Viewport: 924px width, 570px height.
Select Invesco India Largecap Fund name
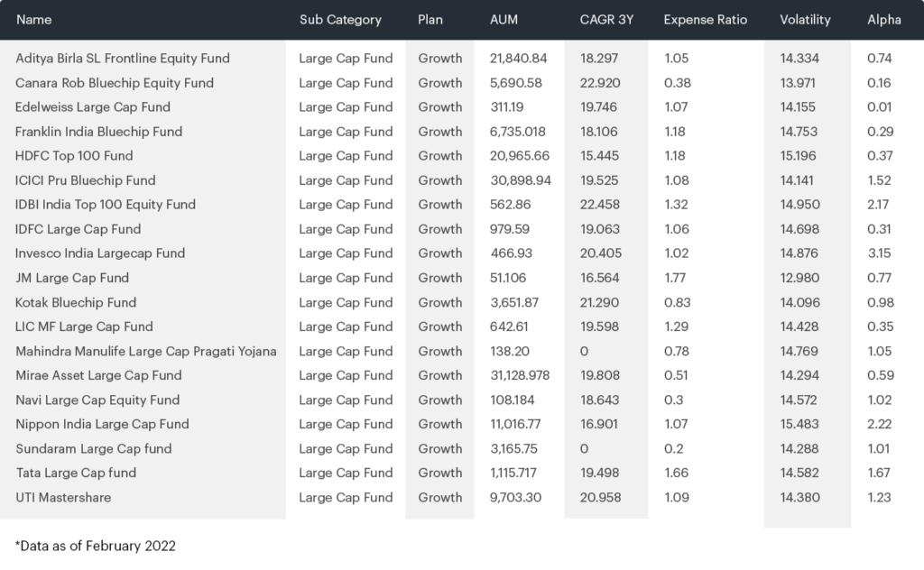click(x=100, y=253)
